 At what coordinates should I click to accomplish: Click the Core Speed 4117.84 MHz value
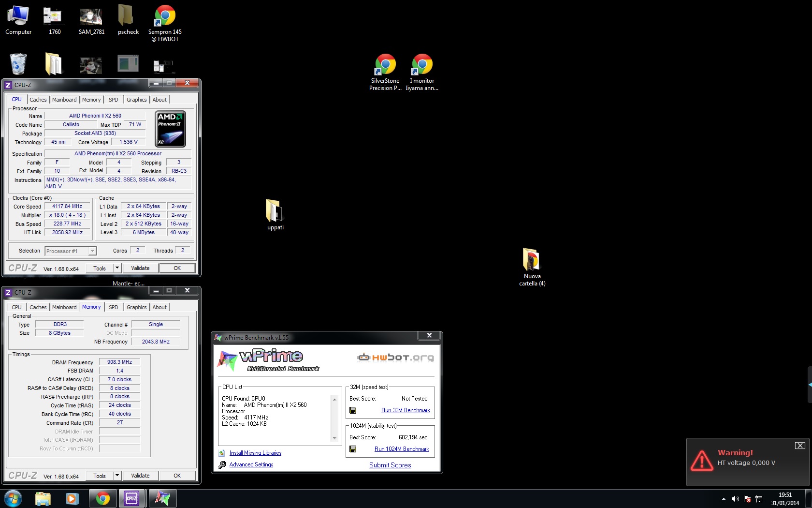pyautogui.click(x=67, y=206)
